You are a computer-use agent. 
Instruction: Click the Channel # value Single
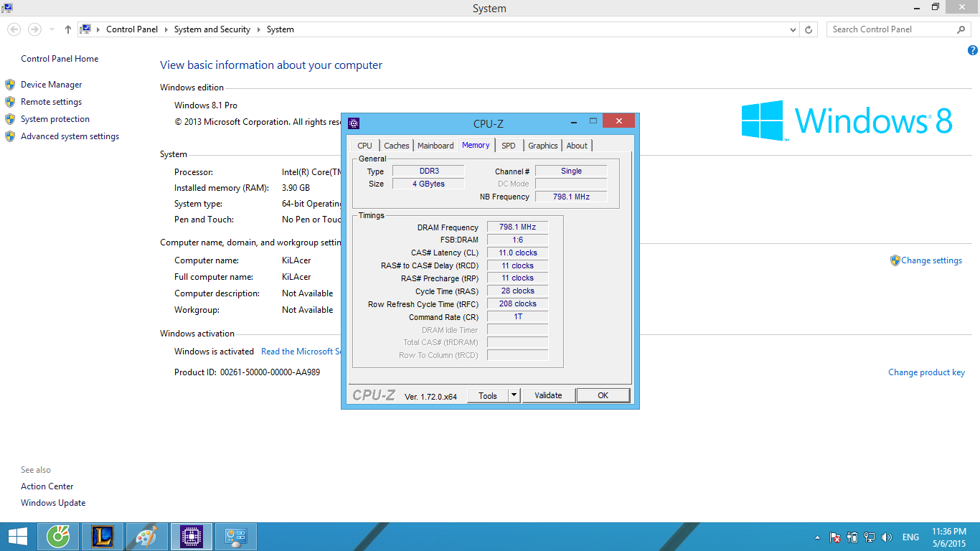pyautogui.click(x=571, y=171)
